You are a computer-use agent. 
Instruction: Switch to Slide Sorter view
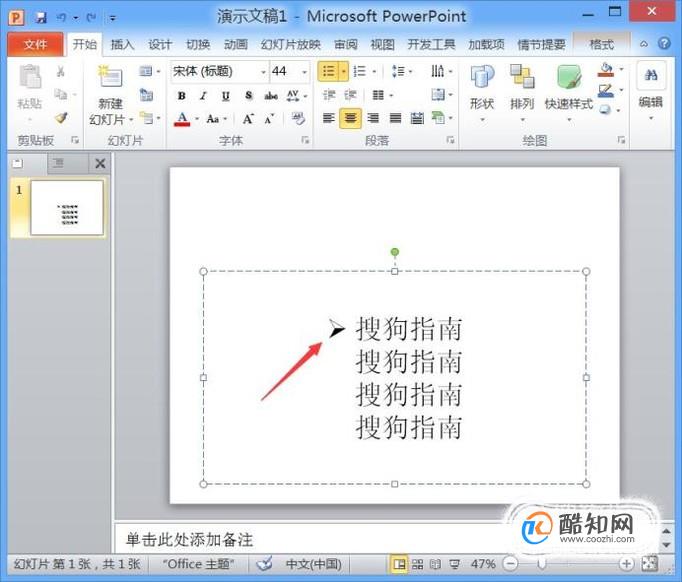417,564
